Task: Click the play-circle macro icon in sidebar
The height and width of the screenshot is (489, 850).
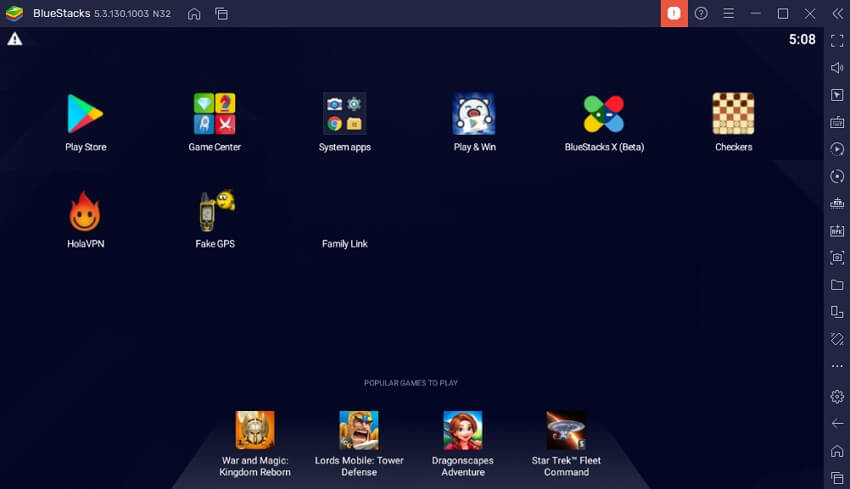Action: 837,149
